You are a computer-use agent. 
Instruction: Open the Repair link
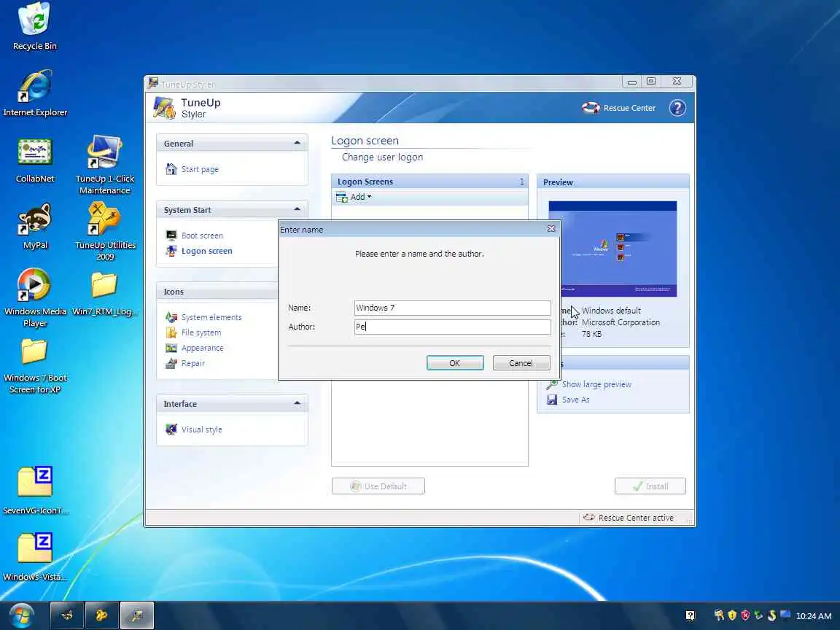192,363
